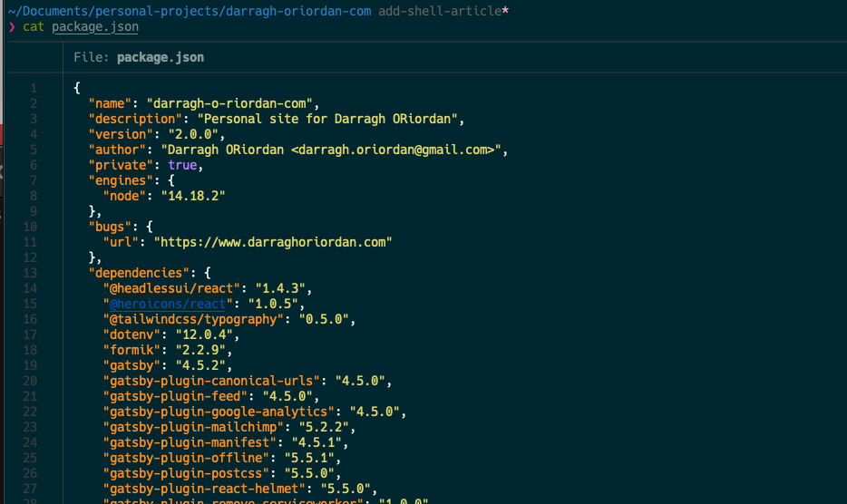Viewport: 847px width, 504px height.
Task: Click the https://www.darraghoriordan.com URL string
Action: point(273,242)
